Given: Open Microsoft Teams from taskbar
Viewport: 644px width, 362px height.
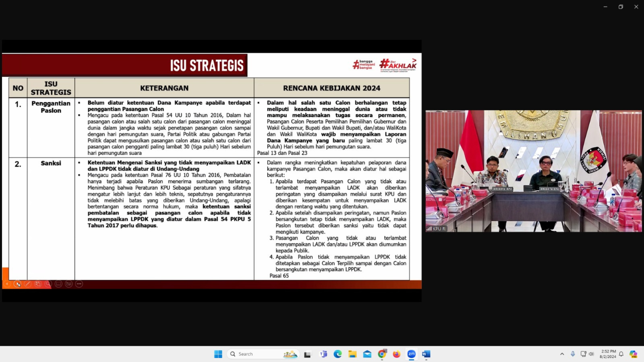Looking at the screenshot, I should [323, 354].
